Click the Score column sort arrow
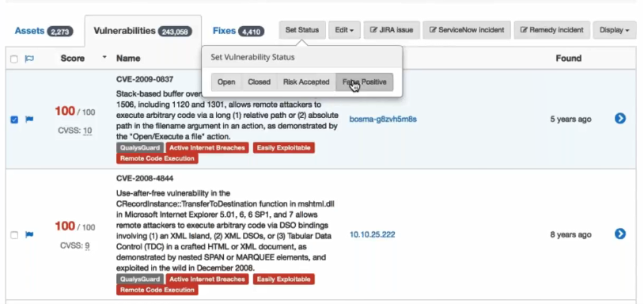The width and height of the screenshot is (644, 304). point(104,57)
